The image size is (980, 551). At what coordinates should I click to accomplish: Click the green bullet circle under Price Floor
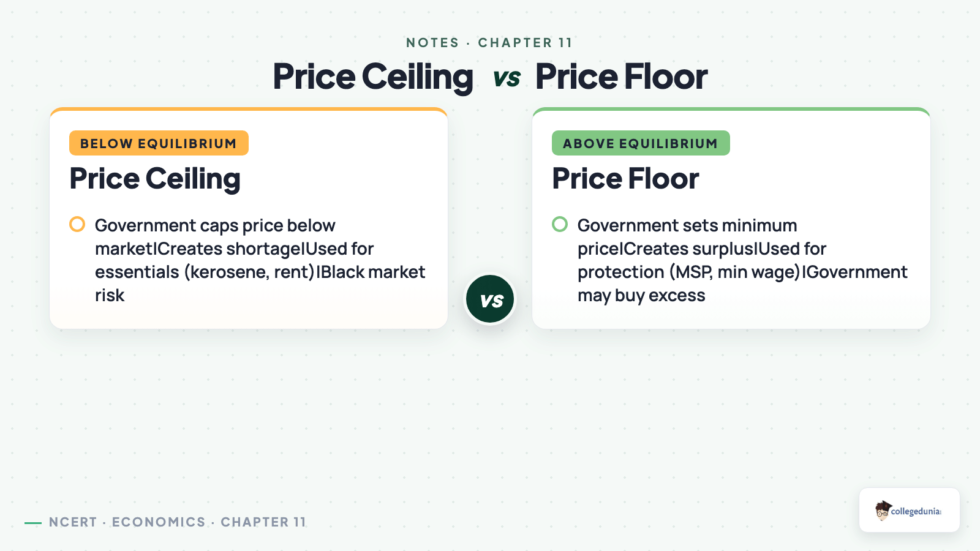click(560, 224)
